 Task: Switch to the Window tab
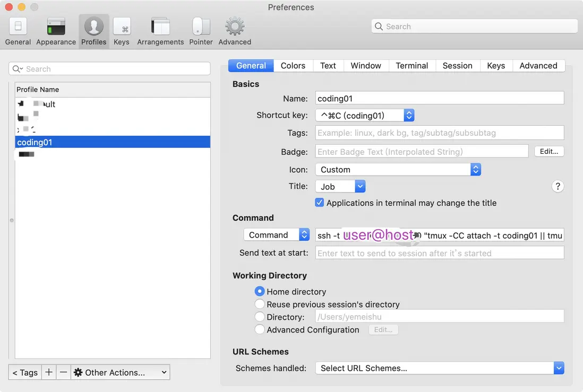366,66
